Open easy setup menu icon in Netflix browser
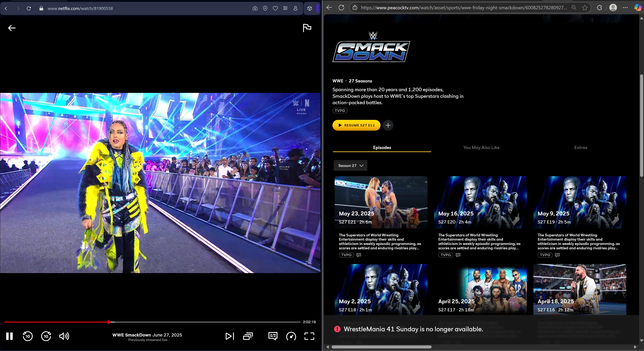The image size is (644, 351). [x=285, y=8]
